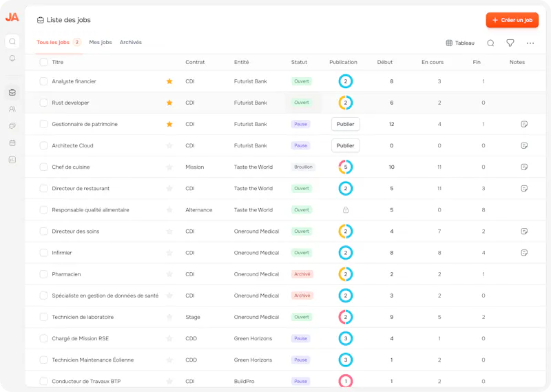Viewport: 551px width, 392px height.
Task: Check the Chef de cuisine checkbox
Action: point(43,167)
